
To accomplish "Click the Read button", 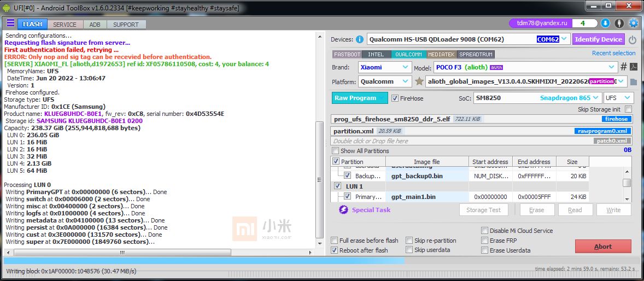I will [575, 210].
